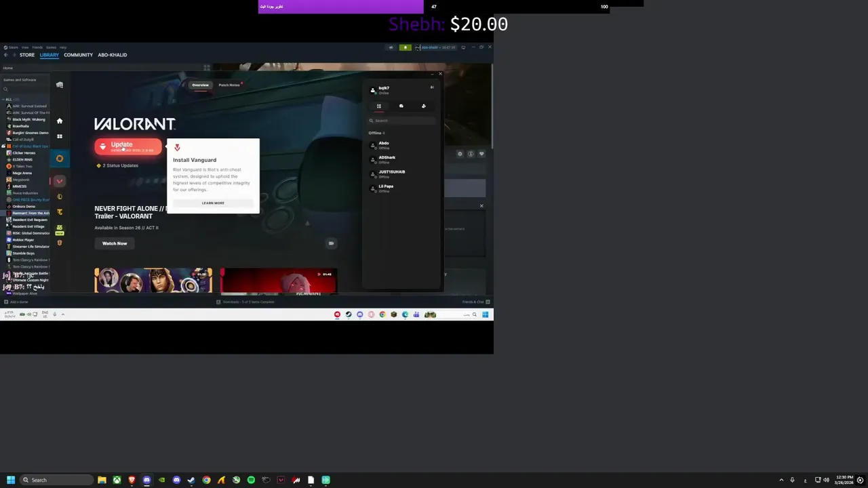Open the all-games grid icon in Riot sidebar

click(x=60, y=136)
